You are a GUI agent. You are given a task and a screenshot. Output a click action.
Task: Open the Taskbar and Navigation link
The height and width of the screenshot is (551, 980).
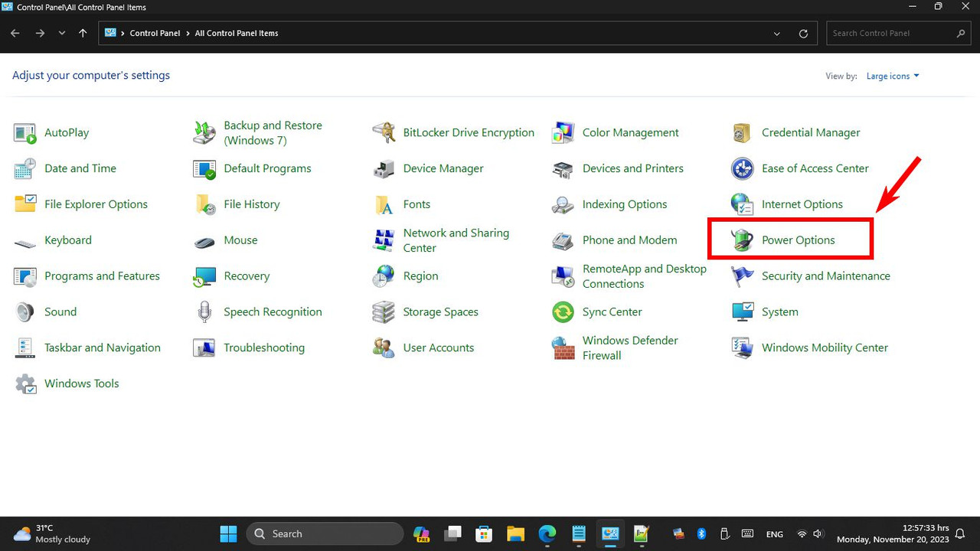pos(103,347)
